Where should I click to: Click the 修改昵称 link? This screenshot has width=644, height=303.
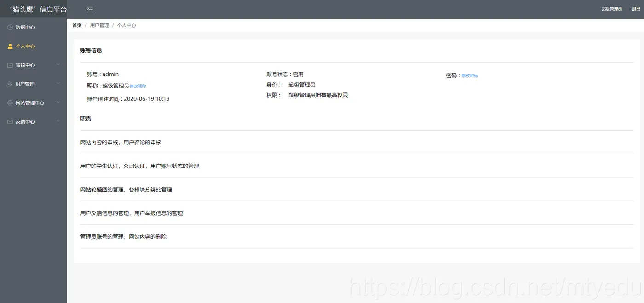138,86
